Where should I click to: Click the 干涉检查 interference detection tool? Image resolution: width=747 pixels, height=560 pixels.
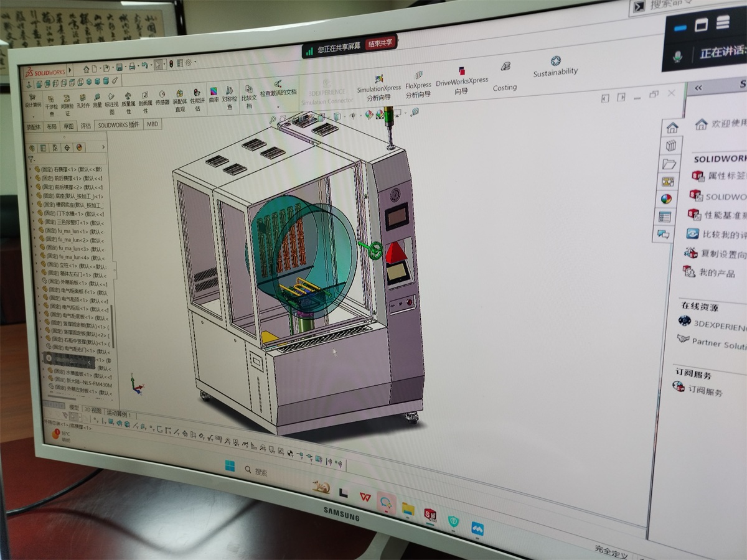click(51, 101)
